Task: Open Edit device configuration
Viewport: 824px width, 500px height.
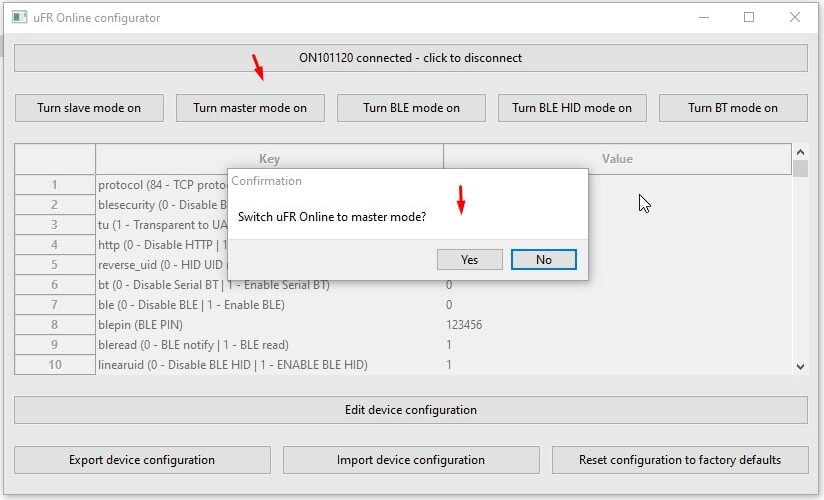Action: [410, 410]
